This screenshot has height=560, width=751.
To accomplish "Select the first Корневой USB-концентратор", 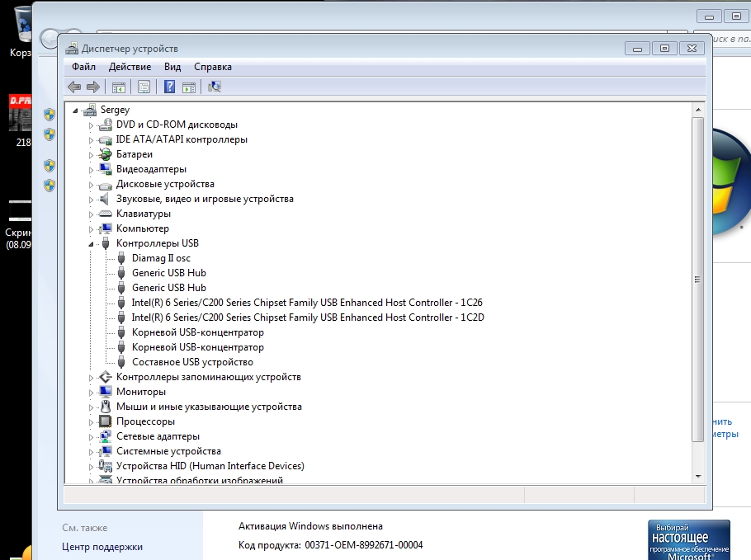I will click(198, 332).
